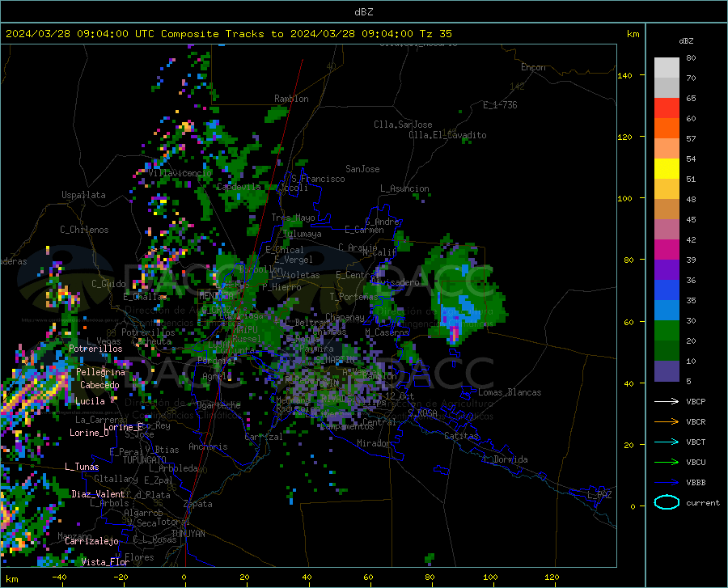Screen dimensions: 728x588
Task: Pick the slate purple 10 dBZ color swatch
Action: (667, 371)
